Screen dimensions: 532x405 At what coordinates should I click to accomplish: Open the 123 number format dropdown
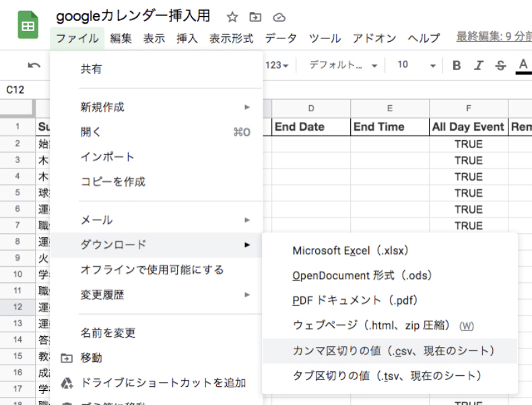point(277,65)
